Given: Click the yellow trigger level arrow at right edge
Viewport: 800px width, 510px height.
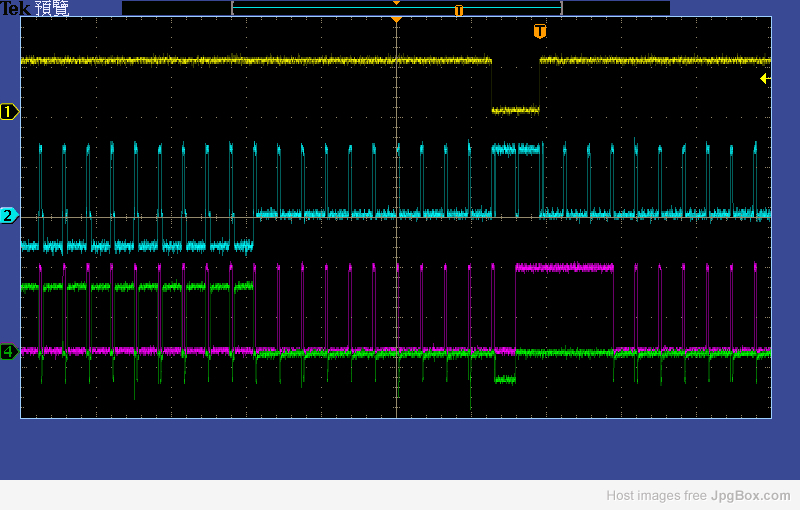Looking at the screenshot, I should click(765, 78).
